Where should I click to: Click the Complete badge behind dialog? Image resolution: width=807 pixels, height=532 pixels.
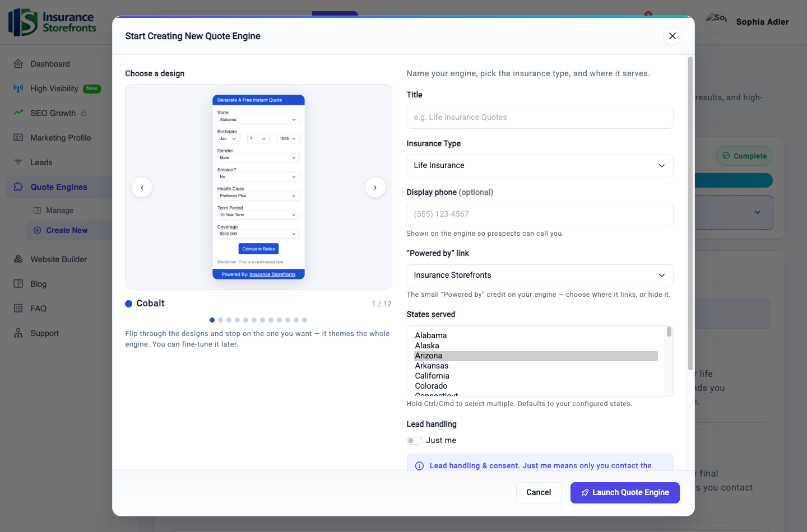pyautogui.click(x=744, y=156)
